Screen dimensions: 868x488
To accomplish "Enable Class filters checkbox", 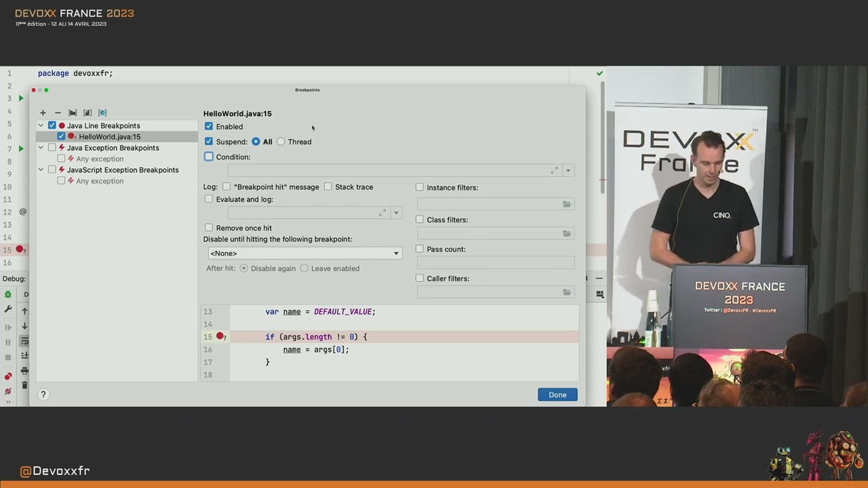I will [420, 220].
